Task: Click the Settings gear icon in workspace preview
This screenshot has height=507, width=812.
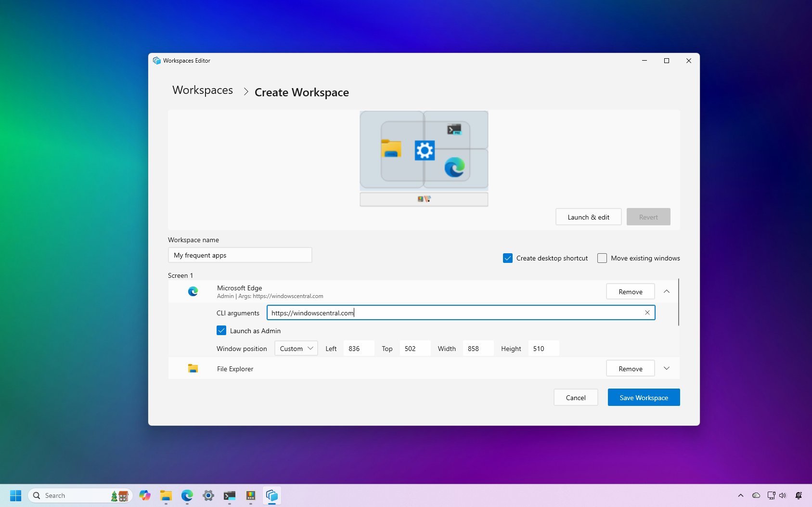Action: 424,150
